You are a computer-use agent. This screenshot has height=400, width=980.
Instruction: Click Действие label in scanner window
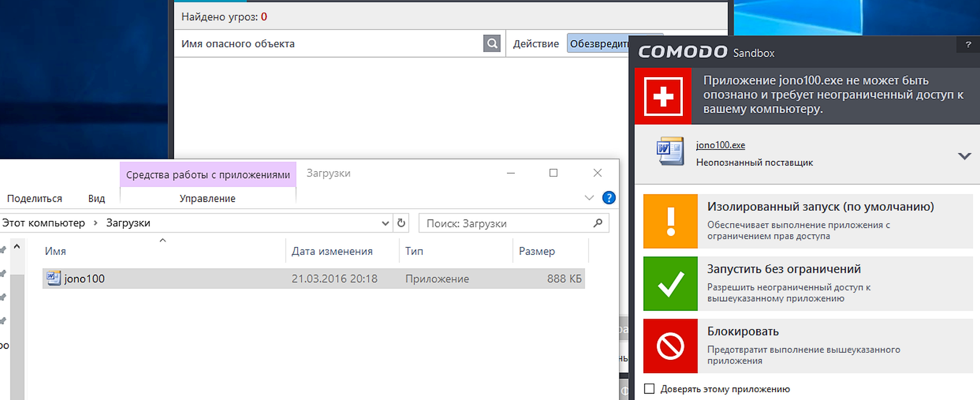tap(536, 44)
